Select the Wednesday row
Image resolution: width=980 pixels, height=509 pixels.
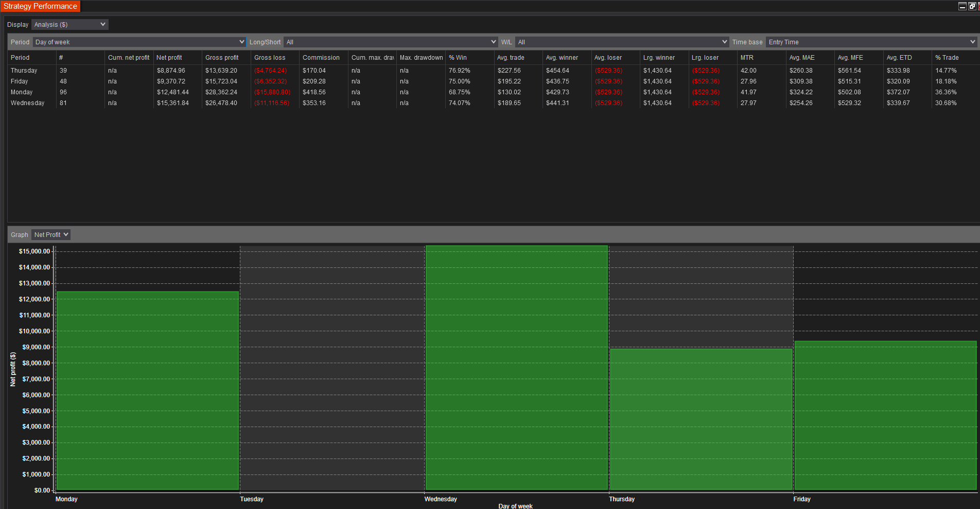[494, 103]
